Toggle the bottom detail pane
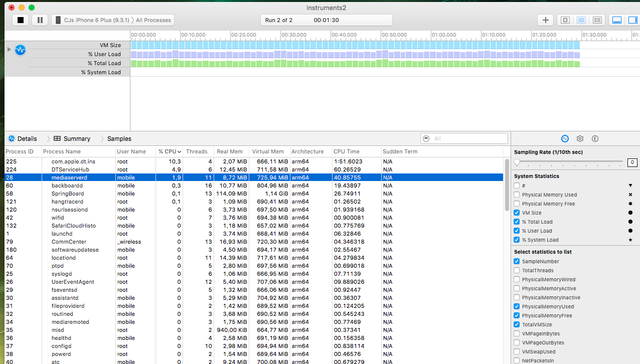The image size is (640, 364). [617, 20]
